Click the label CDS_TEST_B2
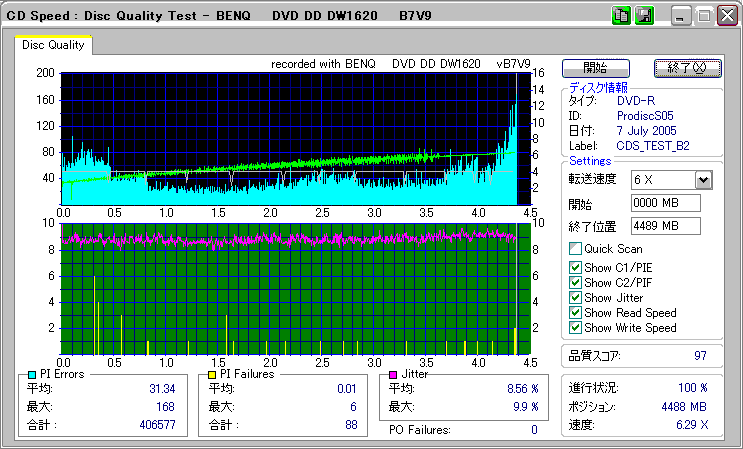Image resolution: width=743 pixels, height=449 pixels. click(653, 146)
